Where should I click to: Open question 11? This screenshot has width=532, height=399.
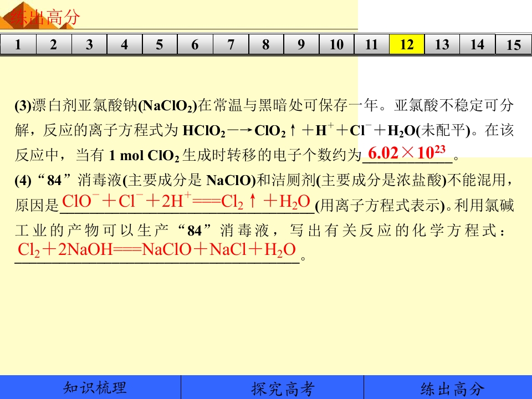371,44
